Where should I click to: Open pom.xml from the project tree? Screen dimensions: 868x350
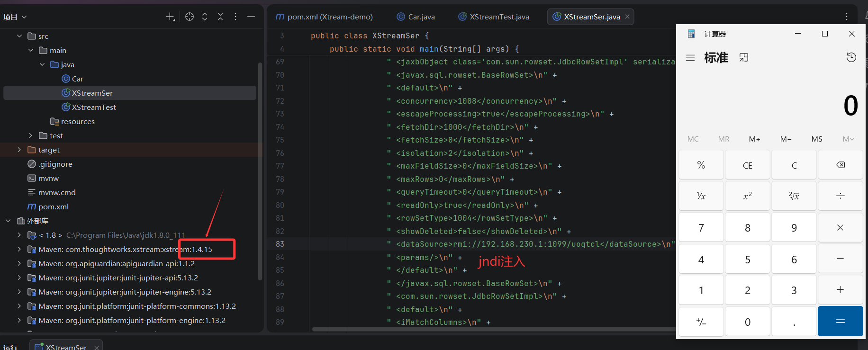tap(48, 206)
